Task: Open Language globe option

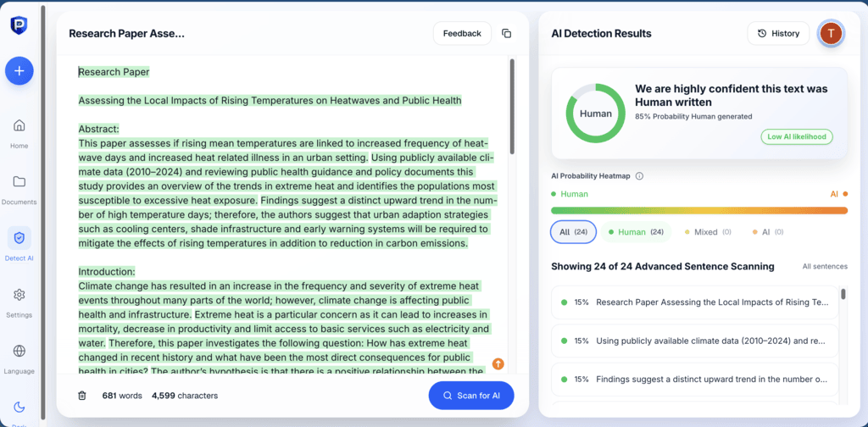Action: click(19, 358)
